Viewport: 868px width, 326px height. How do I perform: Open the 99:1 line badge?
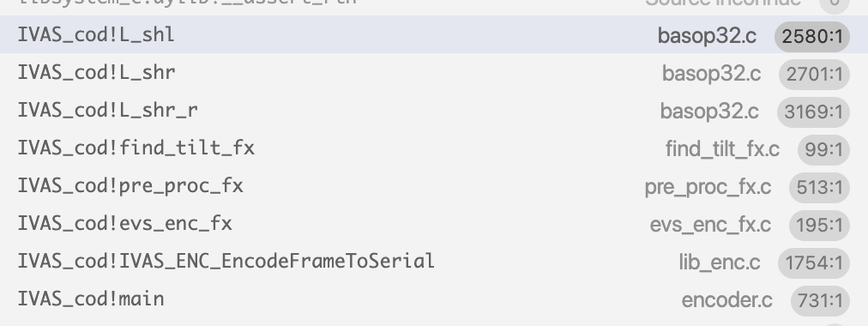click(x=823, y=149)
